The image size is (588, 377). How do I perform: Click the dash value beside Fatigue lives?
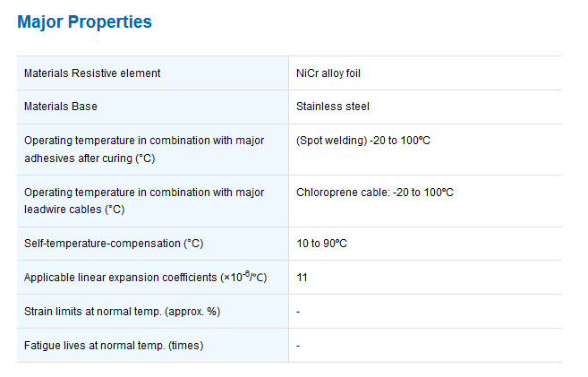tap(298, 346)
